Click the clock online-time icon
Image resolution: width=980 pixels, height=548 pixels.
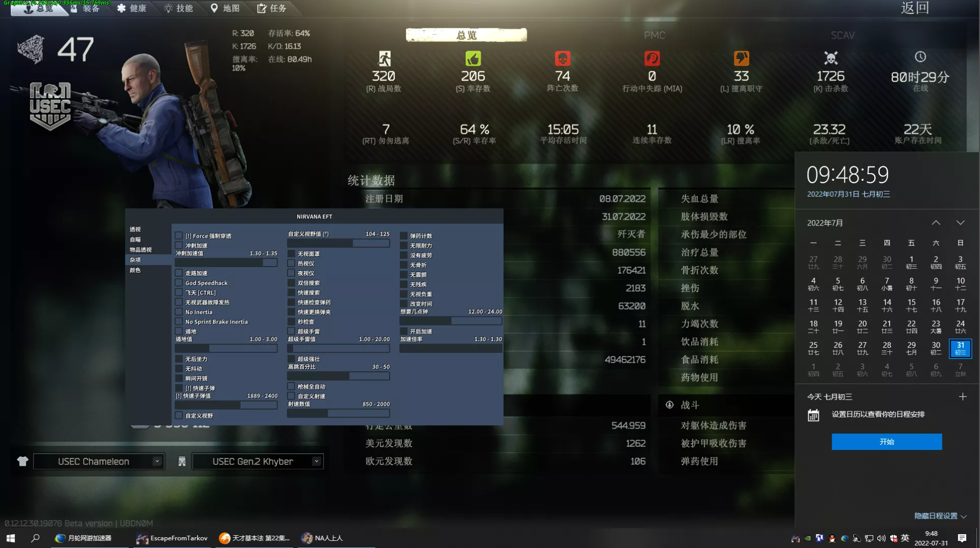[x=920, y=58]
